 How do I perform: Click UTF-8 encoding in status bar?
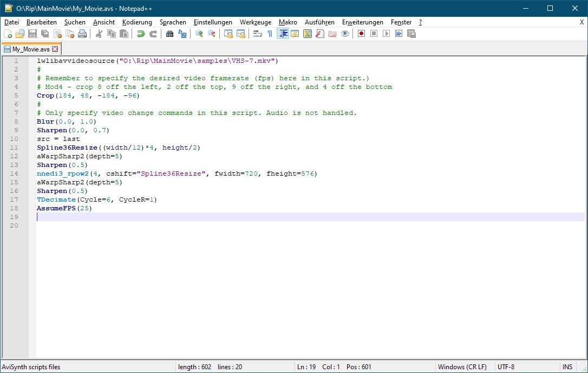(x=506, y=367)
